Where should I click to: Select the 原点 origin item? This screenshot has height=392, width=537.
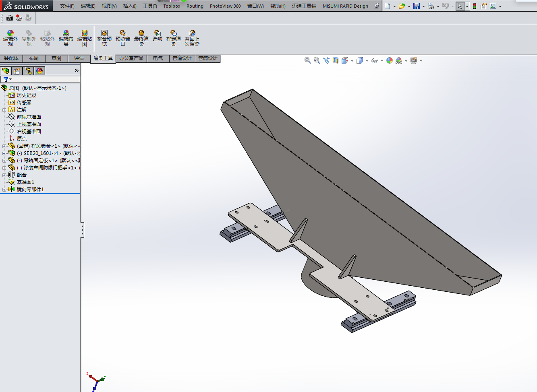[22, 139]
